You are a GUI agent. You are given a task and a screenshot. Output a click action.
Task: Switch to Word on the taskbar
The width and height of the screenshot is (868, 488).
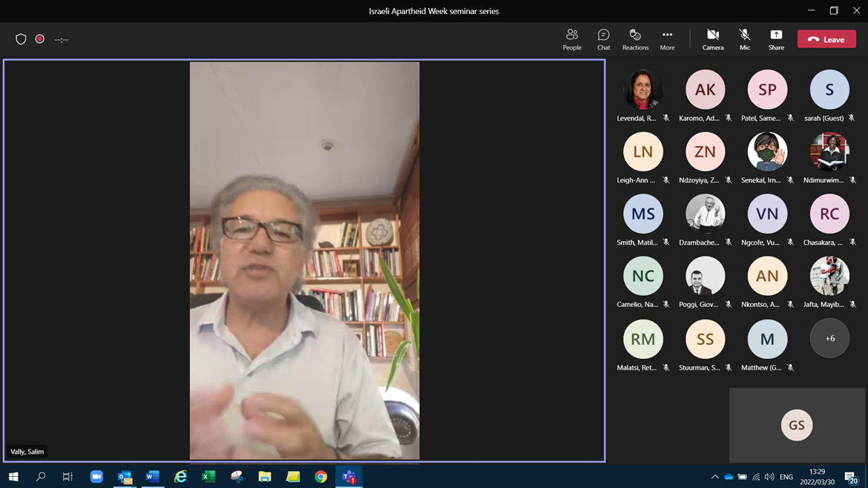coord(153,476)
